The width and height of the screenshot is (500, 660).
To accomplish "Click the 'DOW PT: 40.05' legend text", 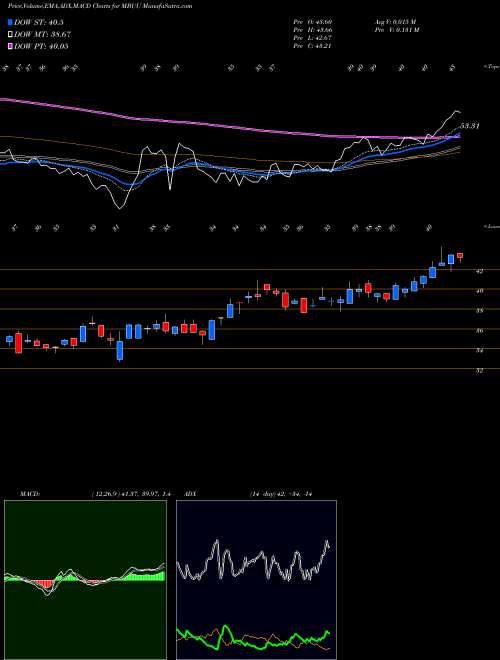I will 41,47.
